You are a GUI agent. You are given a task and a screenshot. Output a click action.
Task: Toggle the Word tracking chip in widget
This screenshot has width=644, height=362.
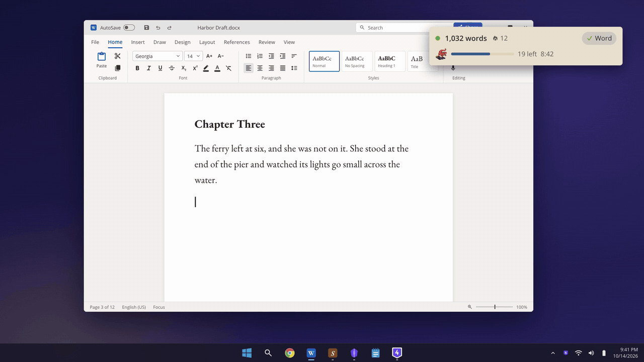pos(599,38)
